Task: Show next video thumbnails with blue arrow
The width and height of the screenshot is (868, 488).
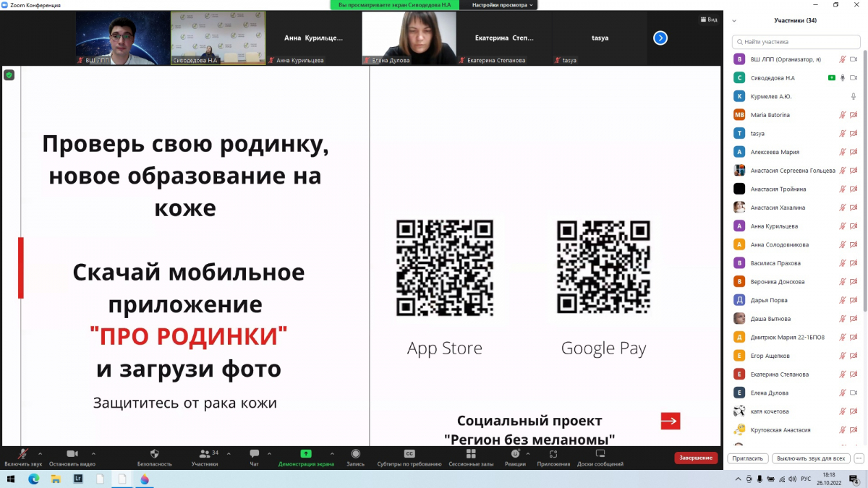Action: pyautogui.click(x=660, y=38)
